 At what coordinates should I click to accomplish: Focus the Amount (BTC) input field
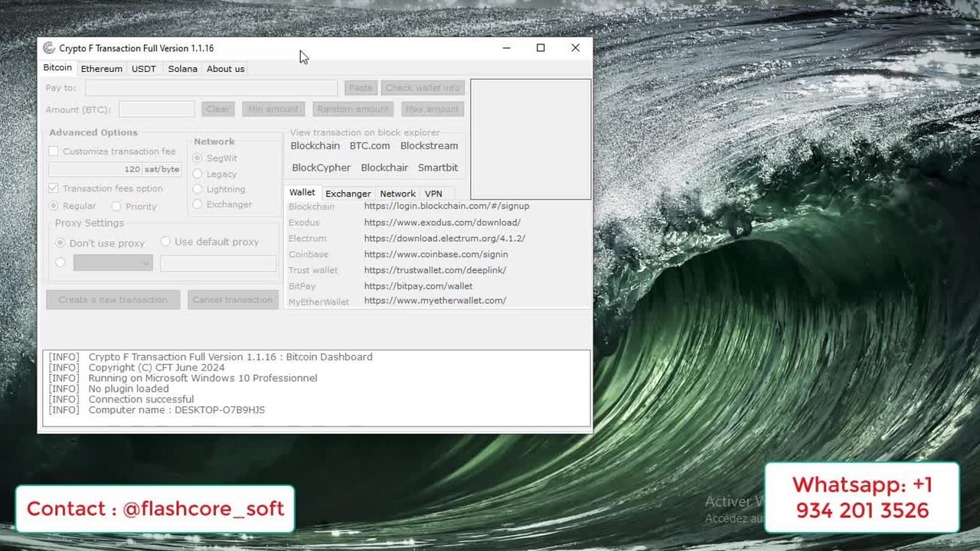pyautogui.click(x=157, y=109)
